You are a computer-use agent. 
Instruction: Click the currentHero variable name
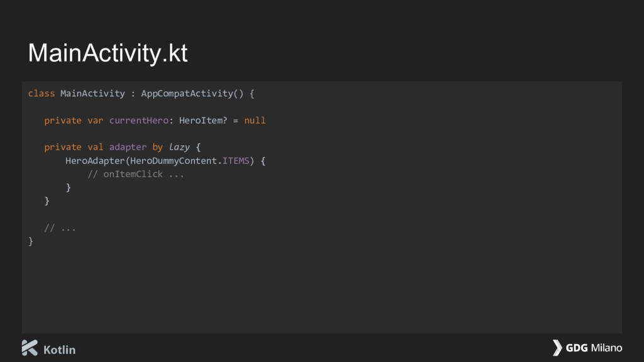point(139,120)
